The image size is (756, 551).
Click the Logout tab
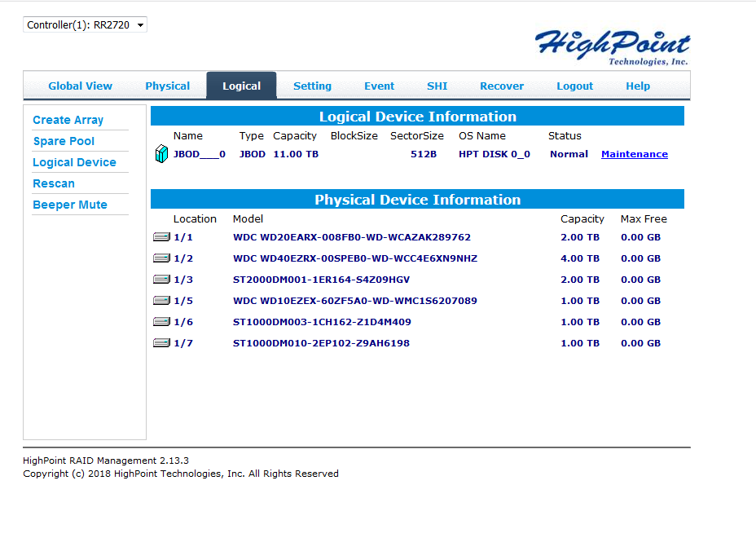[574, 86]
